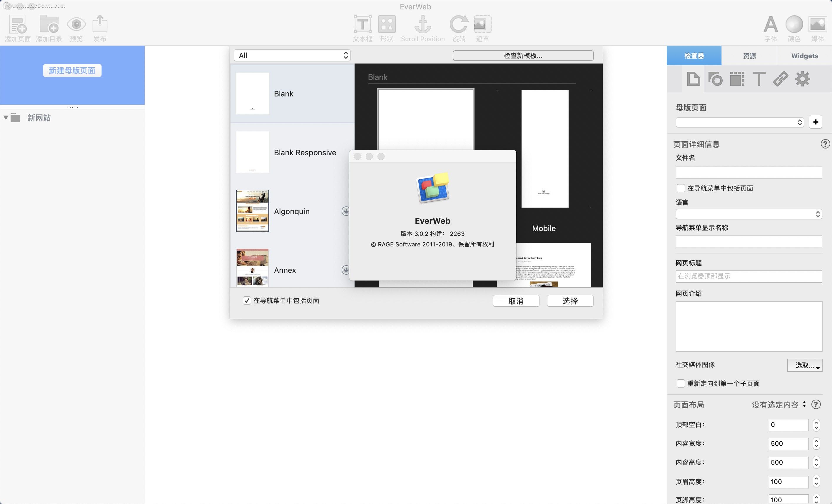This screenshot has width=832, height=504.
Task: Click the folder icon beside 新网站
Action: 15,118
